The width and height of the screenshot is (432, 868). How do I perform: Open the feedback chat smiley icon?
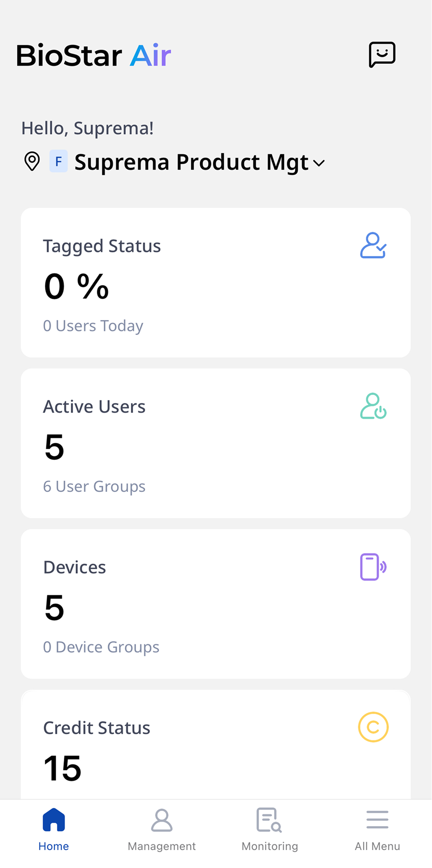[x=382, y=54]
